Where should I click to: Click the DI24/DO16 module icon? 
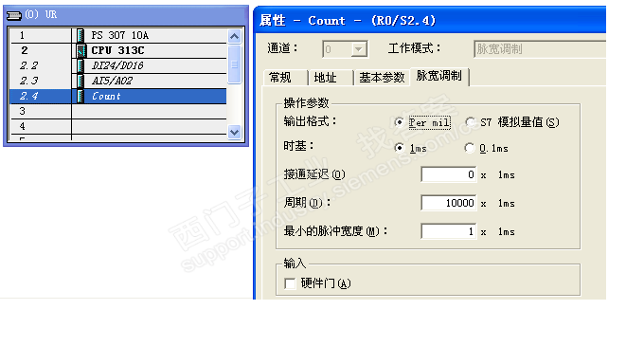pos(80,65)
